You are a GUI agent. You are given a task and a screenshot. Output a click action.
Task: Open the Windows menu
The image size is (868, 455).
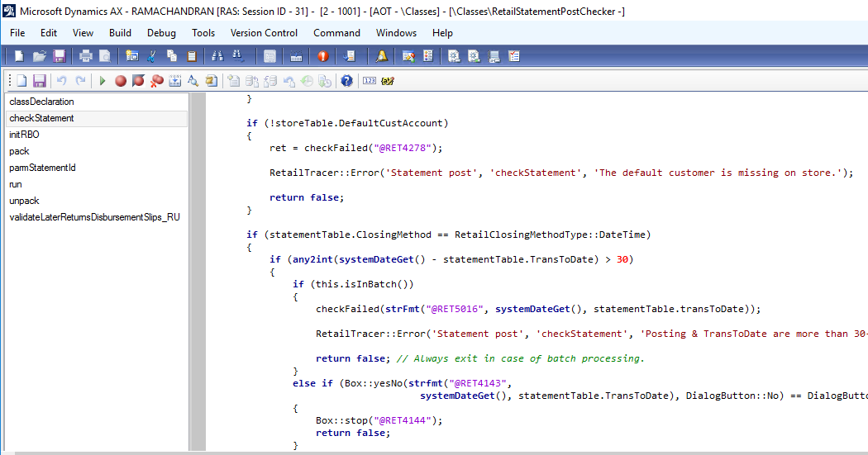pyautogui.click(x=396, y=33)
